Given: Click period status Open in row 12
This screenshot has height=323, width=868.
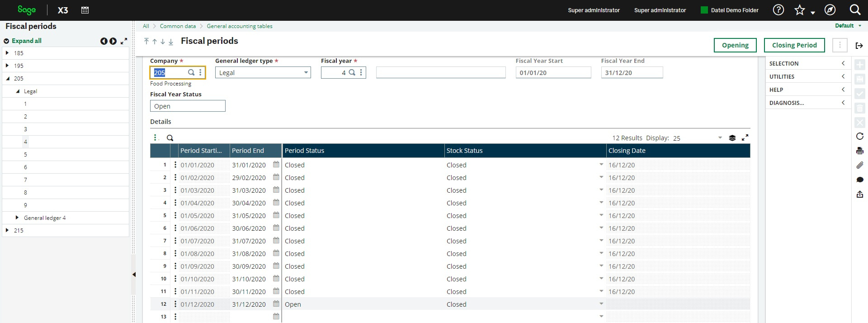Looking at the screenshot, I should tap(293, 304).
